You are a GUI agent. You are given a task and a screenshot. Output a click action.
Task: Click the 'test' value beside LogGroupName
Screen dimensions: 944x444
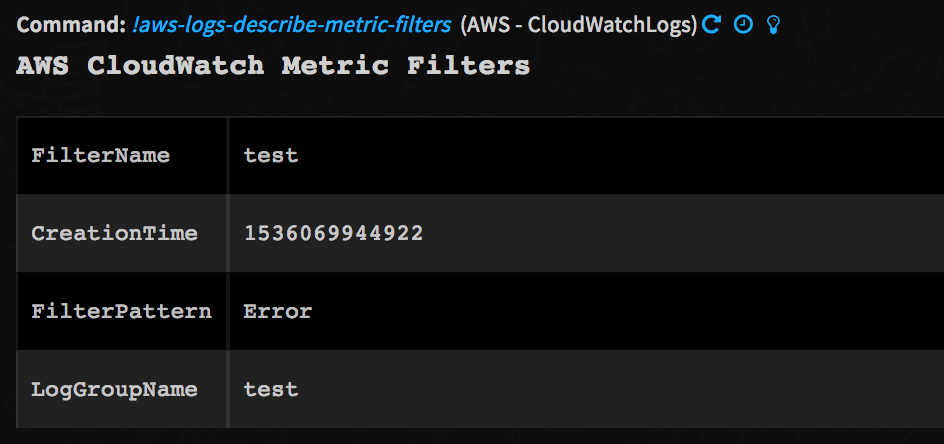[271, 389]
